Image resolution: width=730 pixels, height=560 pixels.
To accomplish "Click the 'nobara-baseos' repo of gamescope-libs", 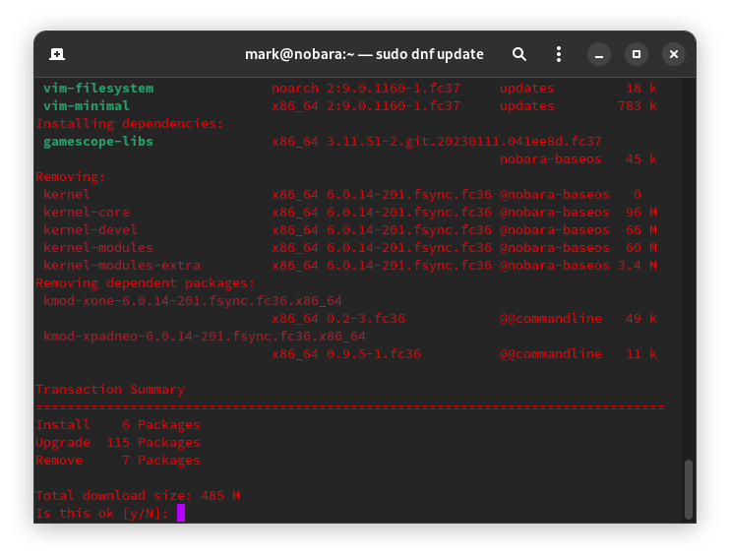I will click(x=551, y=158).
